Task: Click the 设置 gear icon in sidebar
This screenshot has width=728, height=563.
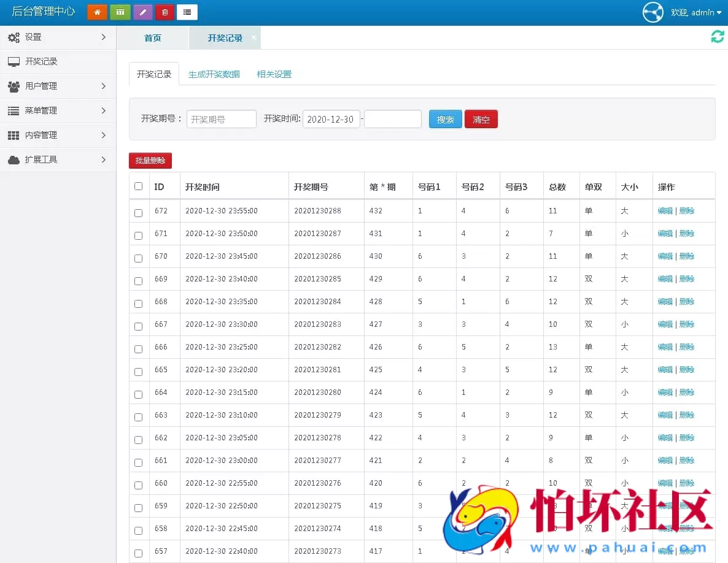Action: click(x=14, y=37)
